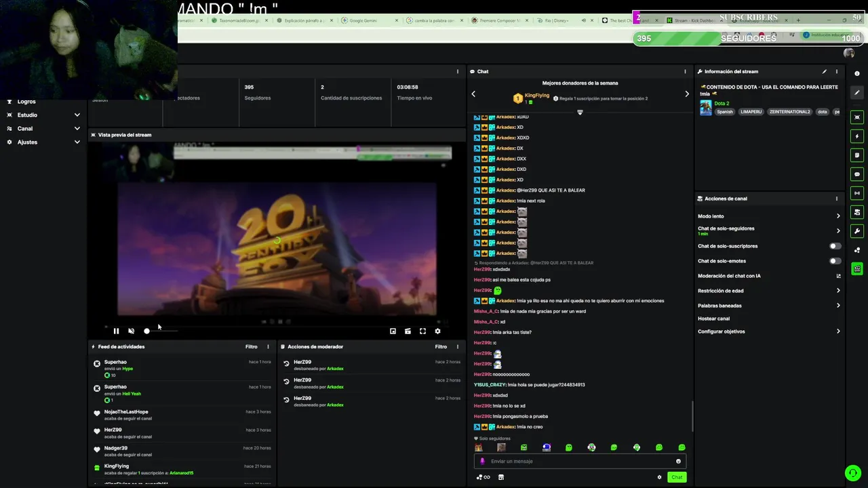Toggle the wrench sidebar icon
Image resolution: width=868 pixels, height=488 pixels.
tap(857, 231)
